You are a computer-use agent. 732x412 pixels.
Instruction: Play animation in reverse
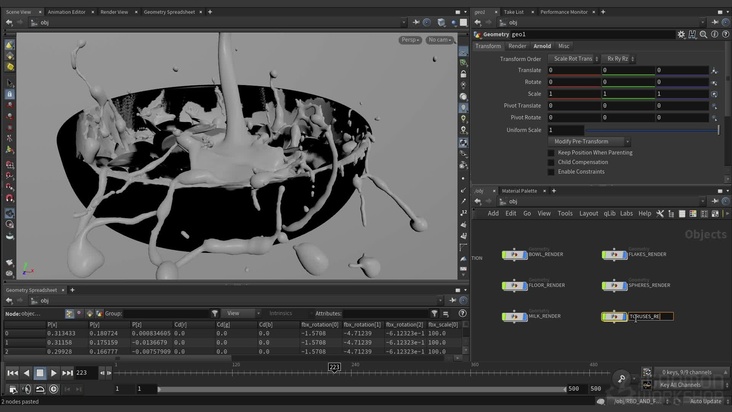27,373
